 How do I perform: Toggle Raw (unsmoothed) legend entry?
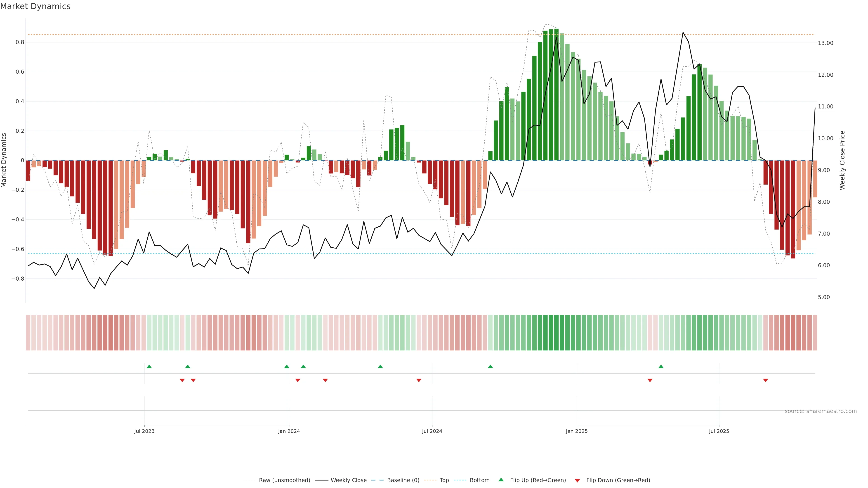tap(284, 480)
